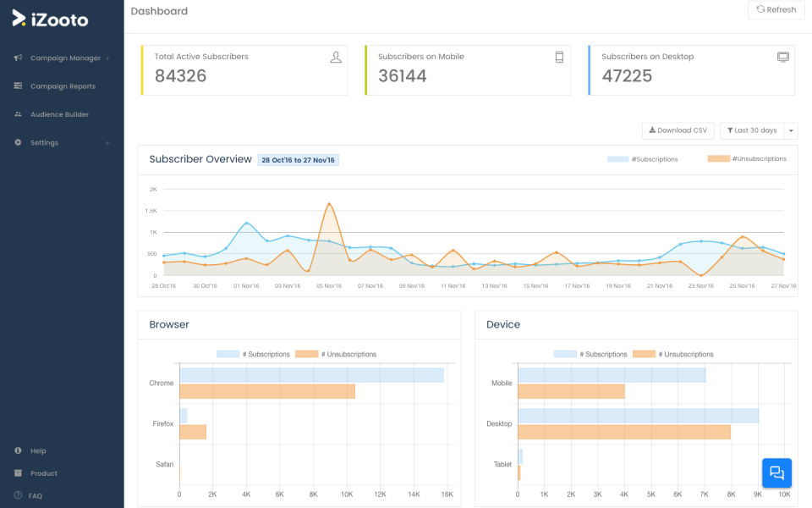Open the date range dropdown caret
The height and width of the screenshot is (508, 812).
pos(791,130)
